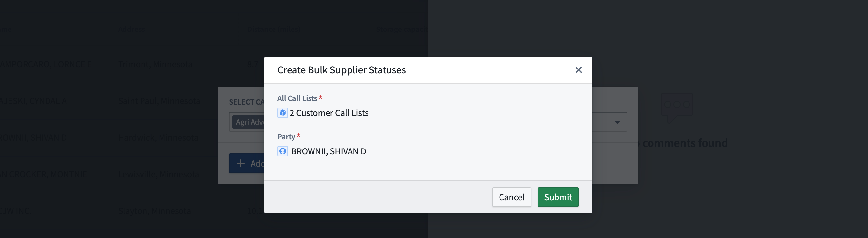The image size is (868, 238).
Task: Cancel the bulk supplier status creation
Action: tap(511, 197)
